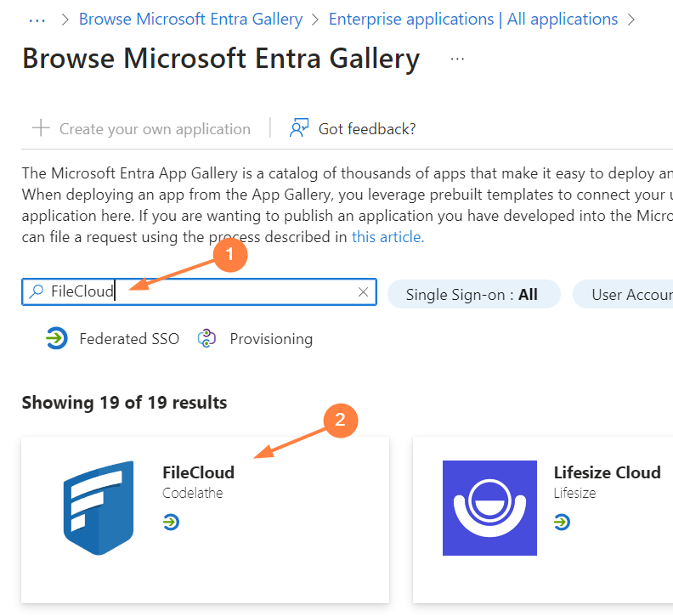The image size is (673, 616).
Task: Open the User Account filter pill
Action: [625, 294]
